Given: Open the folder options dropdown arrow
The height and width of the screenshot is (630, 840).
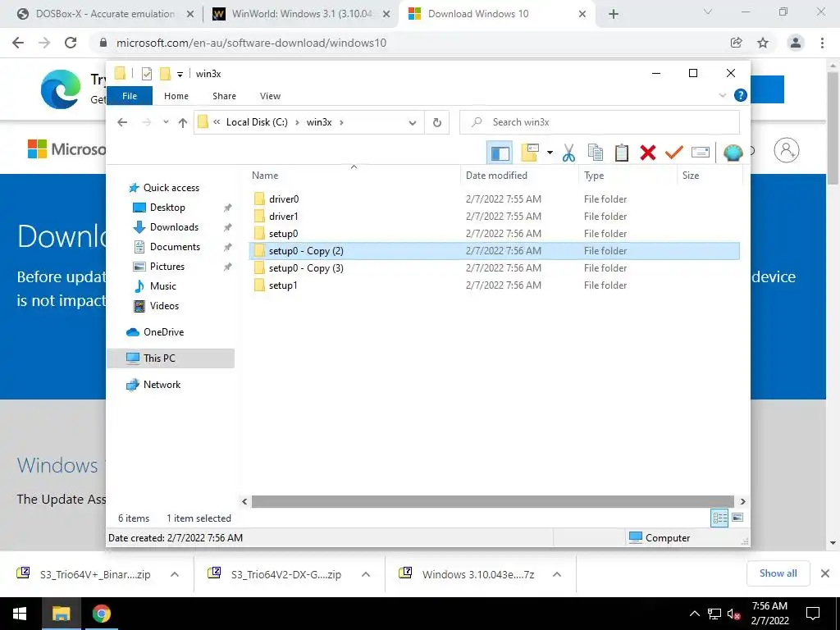Looking at the screenshot, I should pos(550,153).
